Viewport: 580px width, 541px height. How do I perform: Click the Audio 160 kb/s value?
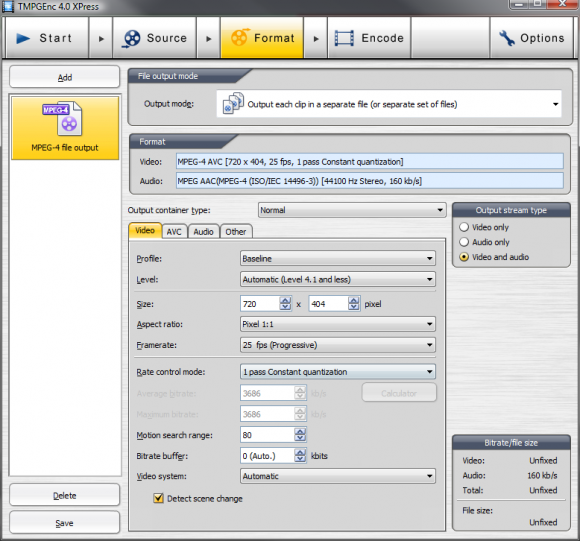click(542, 475)
